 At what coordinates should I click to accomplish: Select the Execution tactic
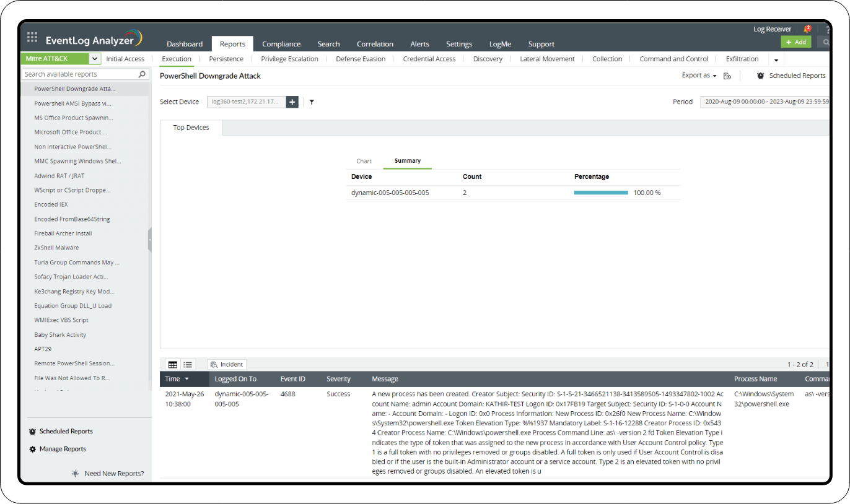pos(177,59)
